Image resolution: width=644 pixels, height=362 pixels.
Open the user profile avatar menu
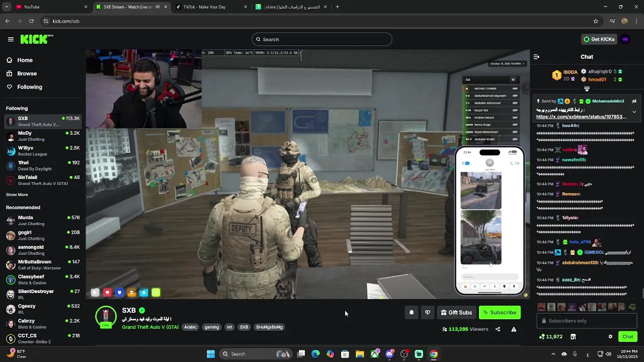point(625,39)
